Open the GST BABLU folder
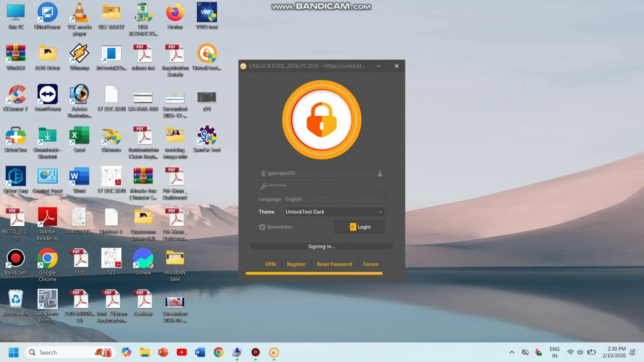Viewport: 644px width, 362px height. [111, 16]
